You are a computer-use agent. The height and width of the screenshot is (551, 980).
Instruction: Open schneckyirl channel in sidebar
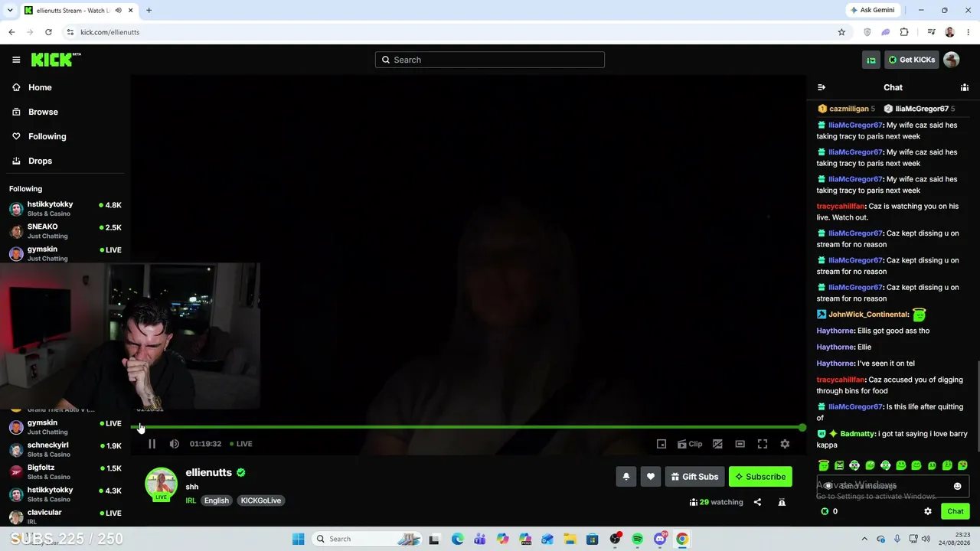tap(64, 449)
